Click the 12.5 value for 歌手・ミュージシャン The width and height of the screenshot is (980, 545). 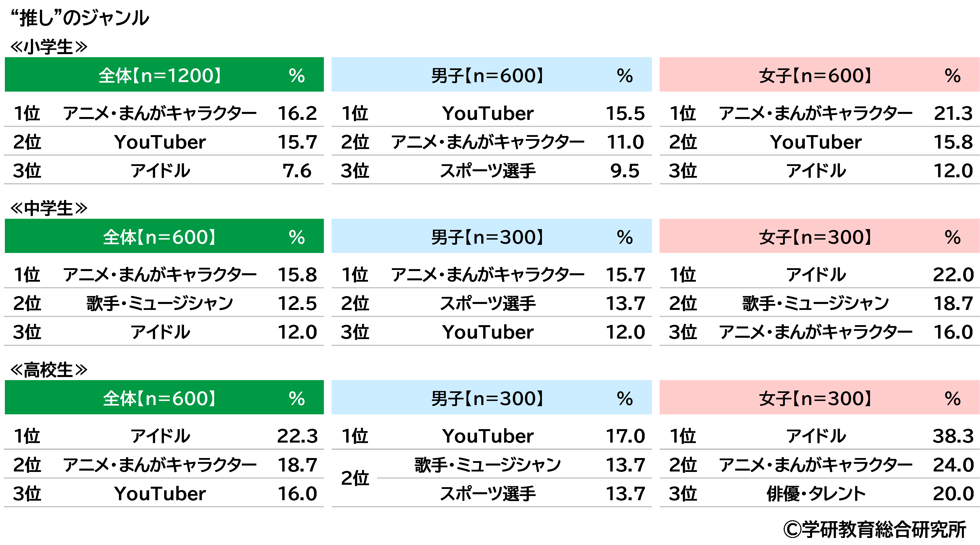[x=297, y=303]
